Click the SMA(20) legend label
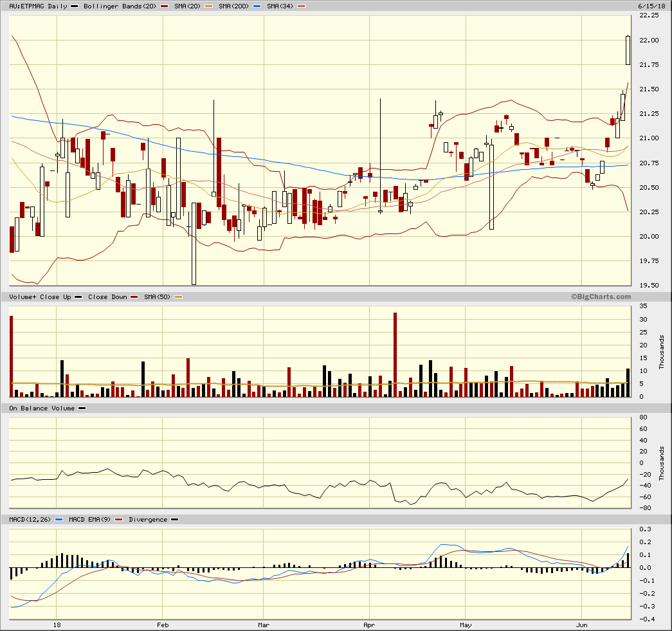Screen dimensions: 672x631 187,6
